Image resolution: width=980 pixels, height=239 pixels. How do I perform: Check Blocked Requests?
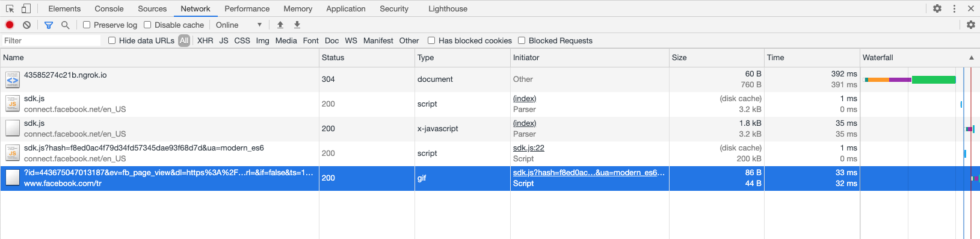(x=522, y=40)
